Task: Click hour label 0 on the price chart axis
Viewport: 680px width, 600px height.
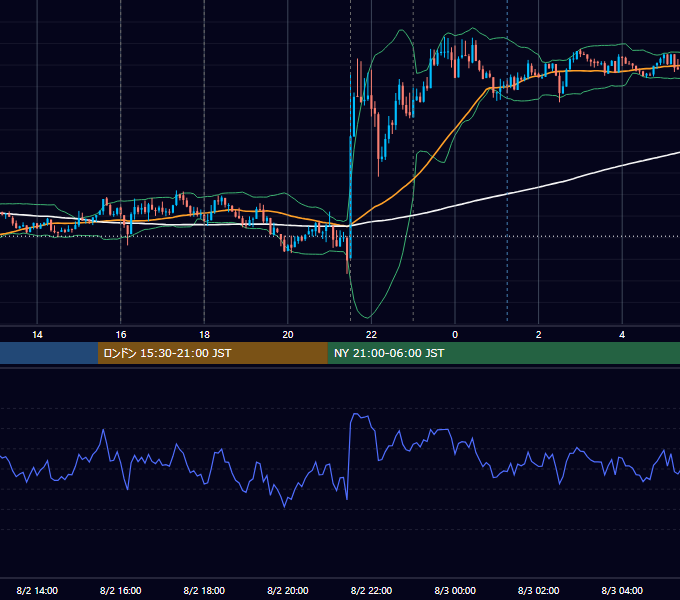Action: [x=455, y=335]
